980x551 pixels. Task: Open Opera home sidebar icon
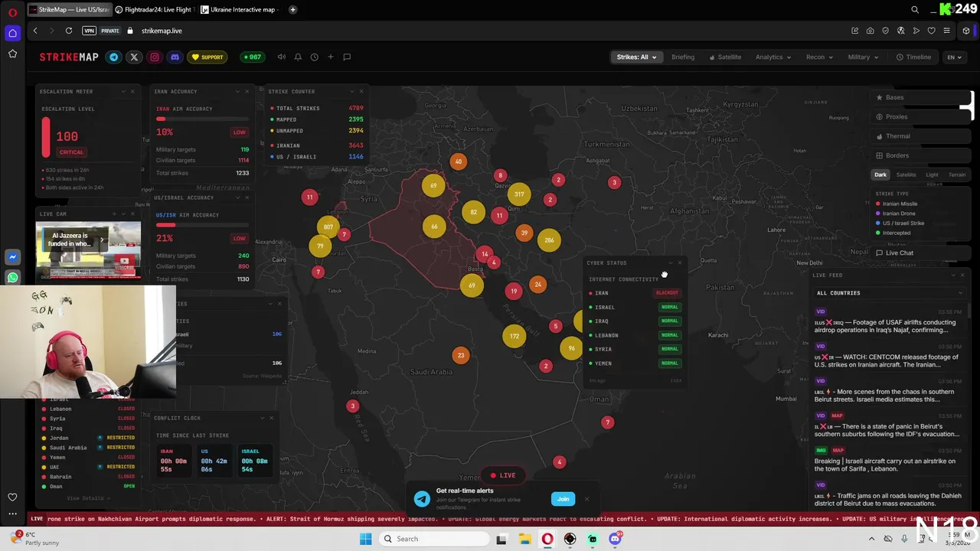click(x=12, y=33)
